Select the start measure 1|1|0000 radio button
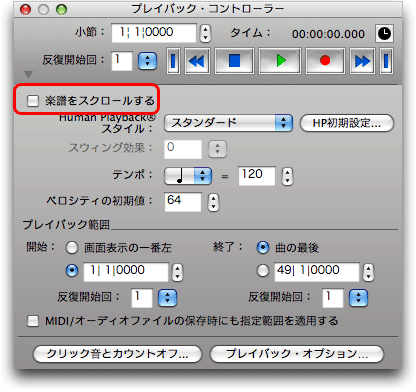 (72, 271)
